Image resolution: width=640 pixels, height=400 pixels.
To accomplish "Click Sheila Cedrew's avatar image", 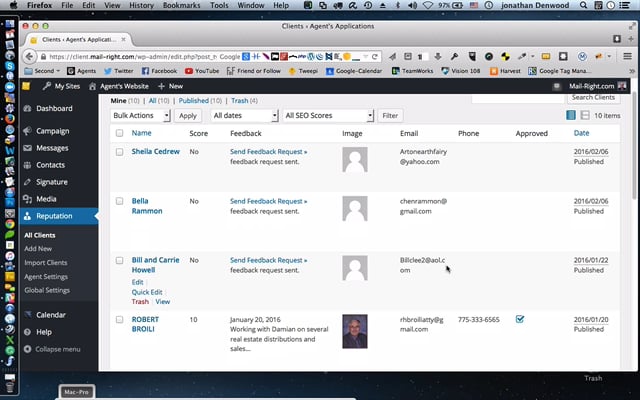I will [x=355, y=160].
